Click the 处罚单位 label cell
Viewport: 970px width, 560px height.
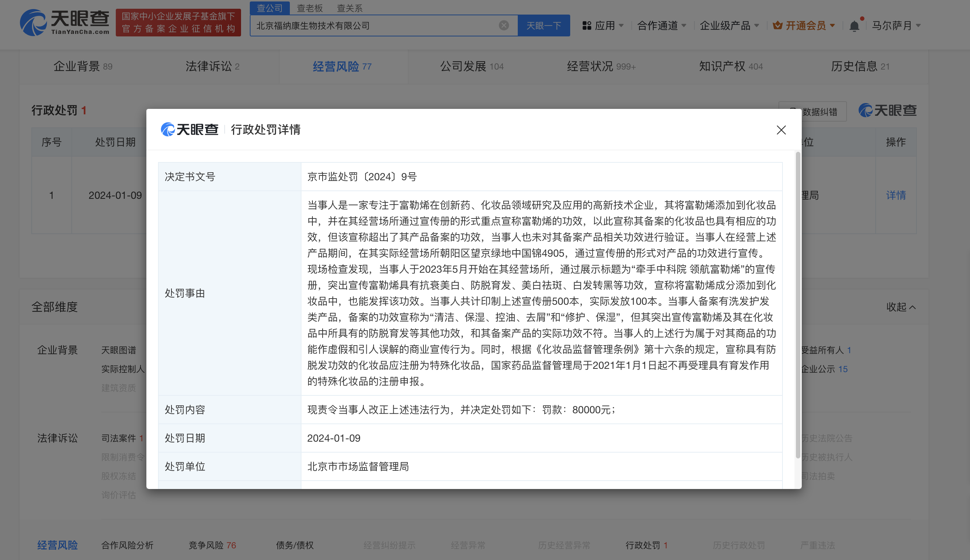tap(230, 466)
